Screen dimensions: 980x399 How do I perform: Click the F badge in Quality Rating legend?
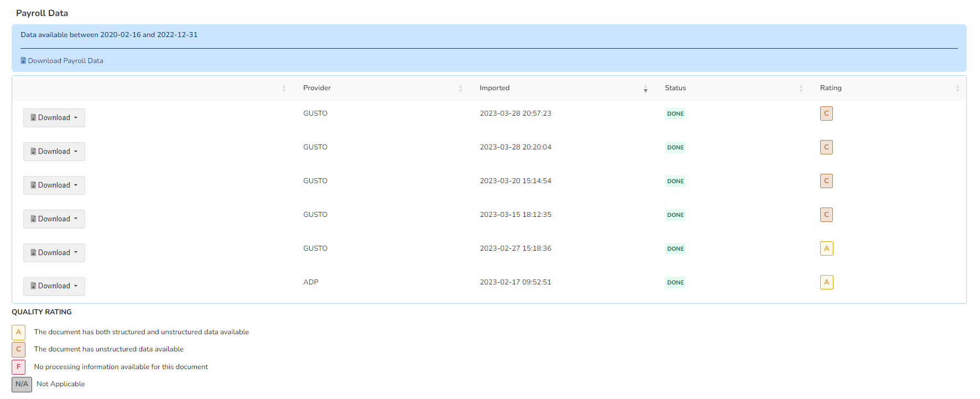click(18, 367)
